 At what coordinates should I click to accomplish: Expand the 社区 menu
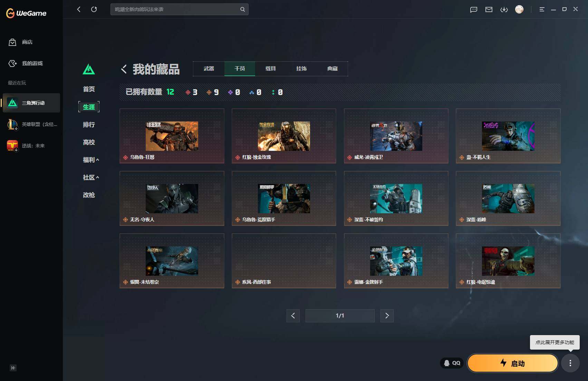click(91, 177)
